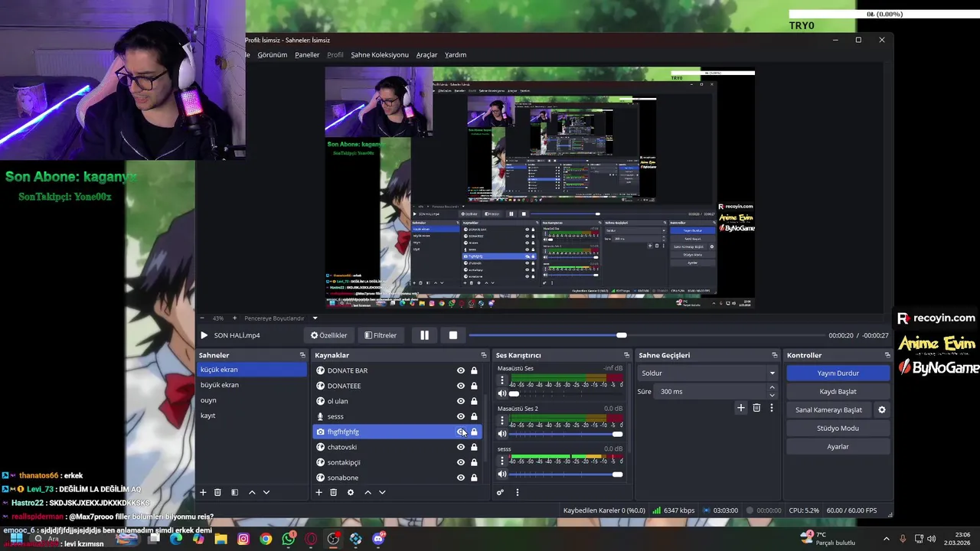Delete the selected scene

click(x=217, y=492)
